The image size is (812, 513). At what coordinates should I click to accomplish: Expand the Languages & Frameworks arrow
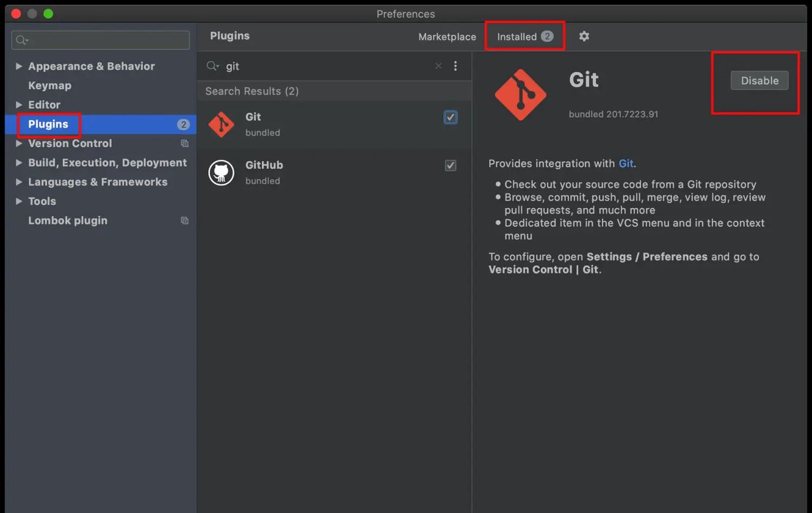(x=19, y=182)
